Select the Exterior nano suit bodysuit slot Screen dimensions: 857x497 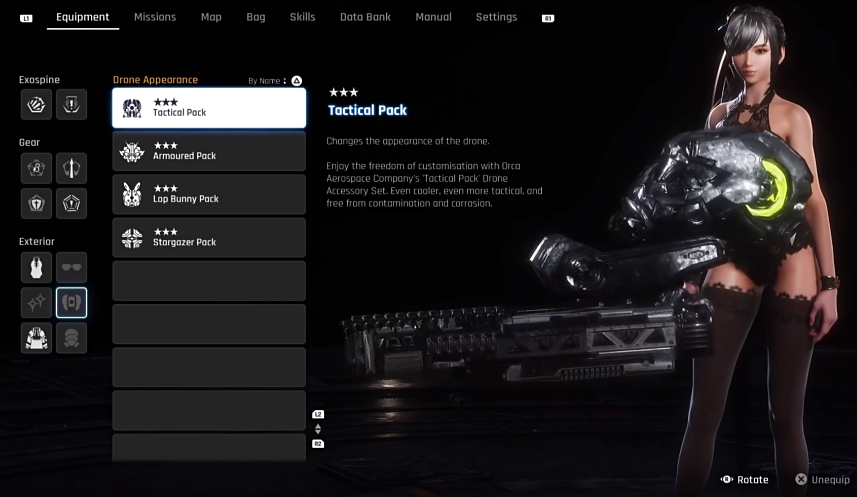36,267
